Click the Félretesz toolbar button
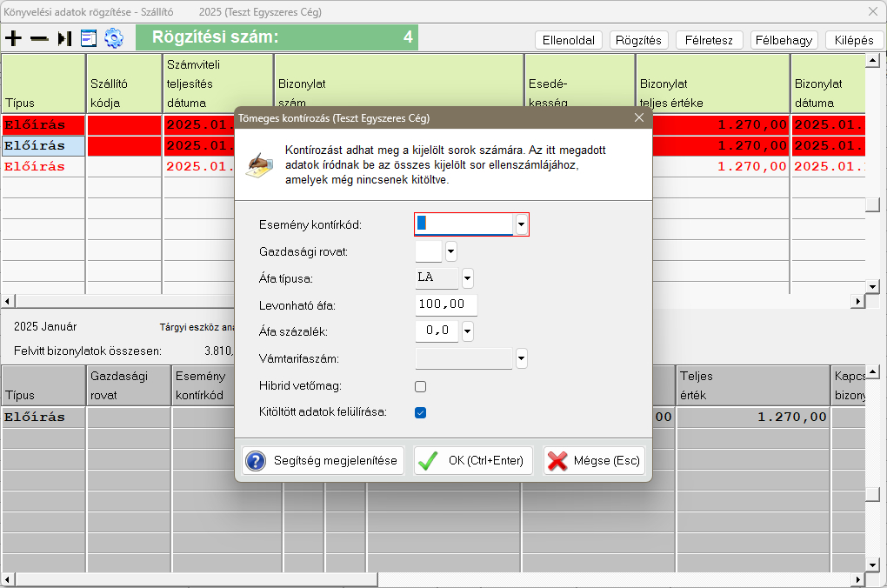This screenshot has width=887, height=588. [x=710, y=40]
